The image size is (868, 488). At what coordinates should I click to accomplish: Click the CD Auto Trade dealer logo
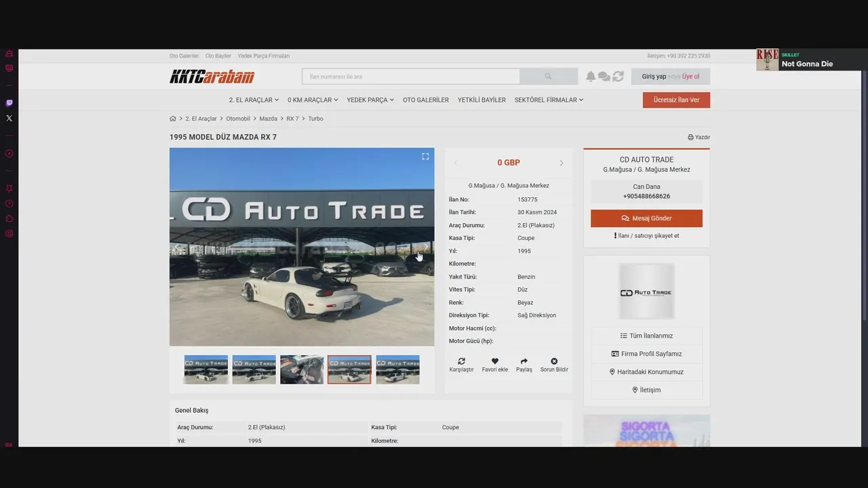coord(646,291)
